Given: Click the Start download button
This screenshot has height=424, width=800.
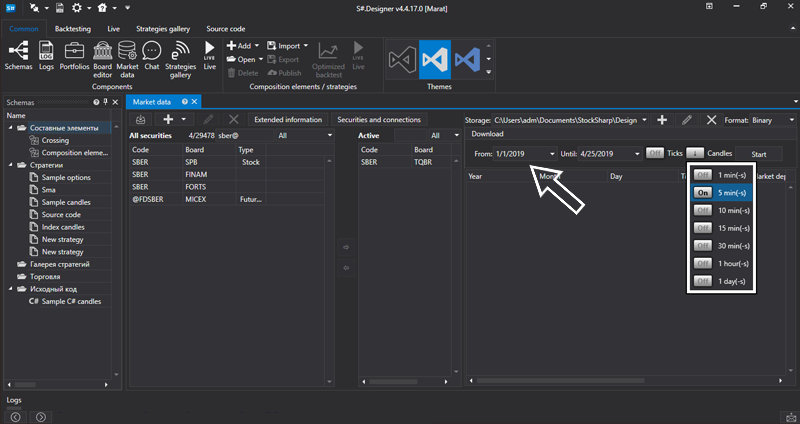Looking at the screenshot, I should [759, 154].
